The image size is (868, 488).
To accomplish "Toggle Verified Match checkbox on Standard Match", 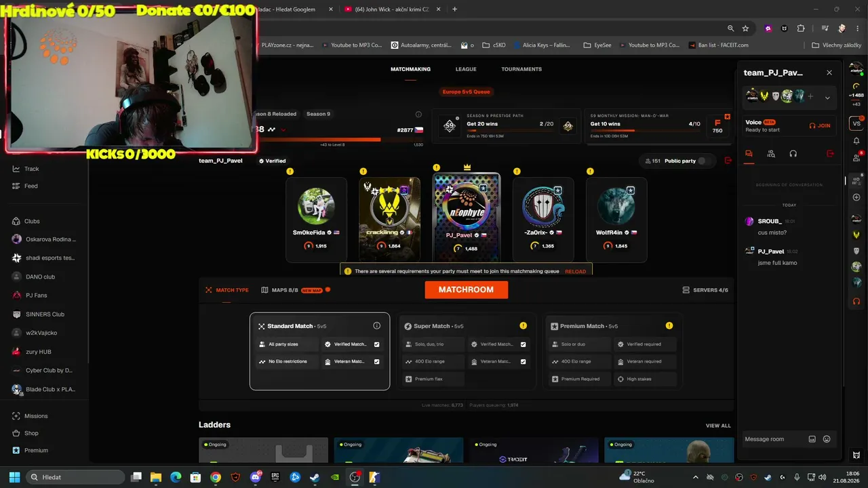I will click(377, 344).
